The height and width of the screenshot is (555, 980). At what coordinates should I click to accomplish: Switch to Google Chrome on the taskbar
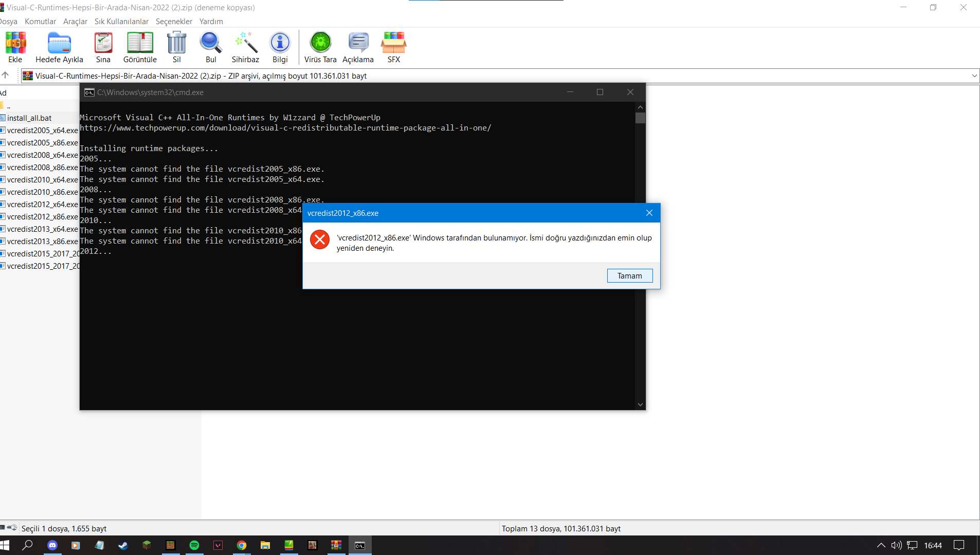click(x=242, y=545)
